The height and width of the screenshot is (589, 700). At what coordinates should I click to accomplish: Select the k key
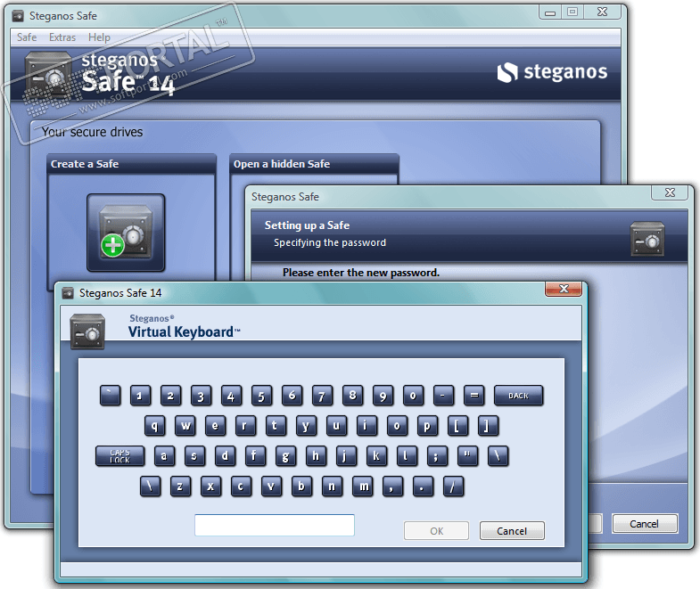(377, 456)
